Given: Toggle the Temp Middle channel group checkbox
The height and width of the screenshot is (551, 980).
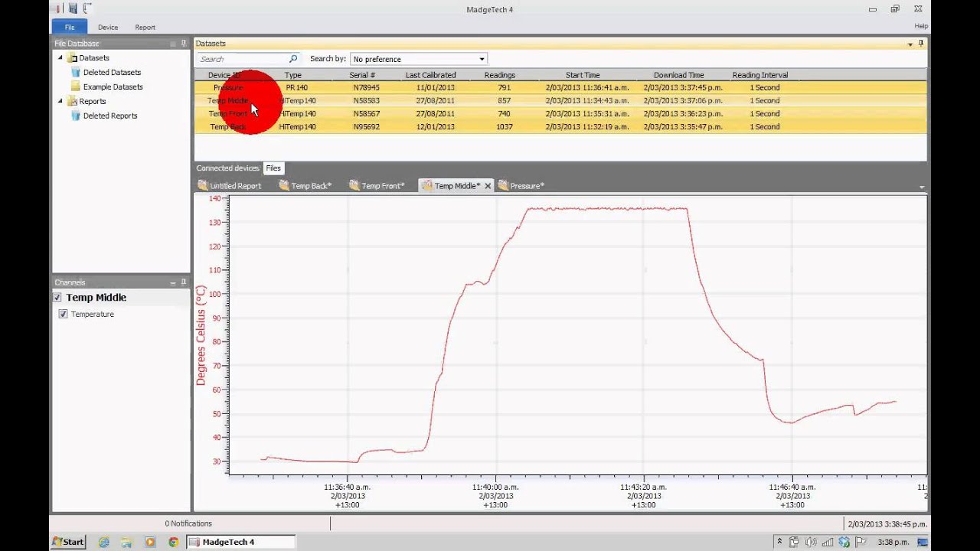Looking at the screenshot, I should tap(57, 297).
